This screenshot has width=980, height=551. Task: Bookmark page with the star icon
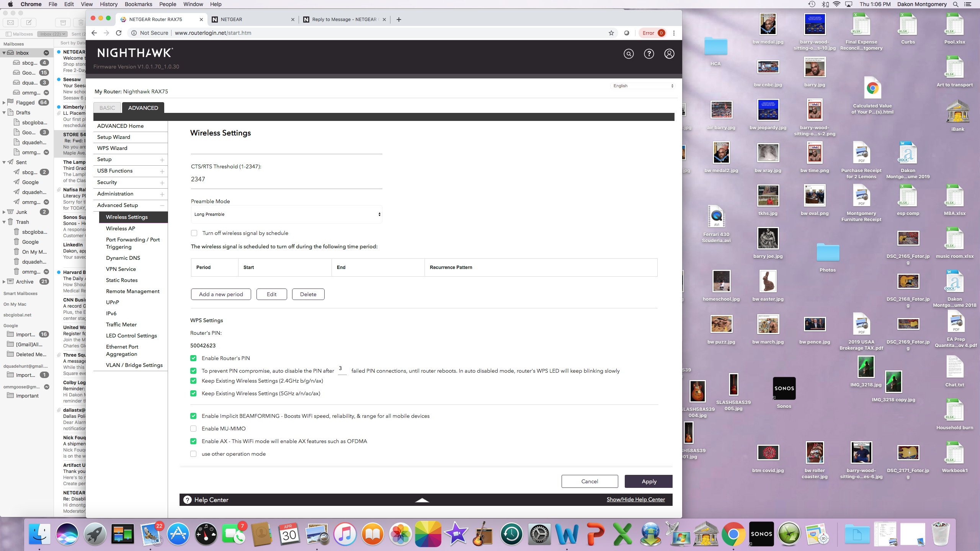coord(611,33)
